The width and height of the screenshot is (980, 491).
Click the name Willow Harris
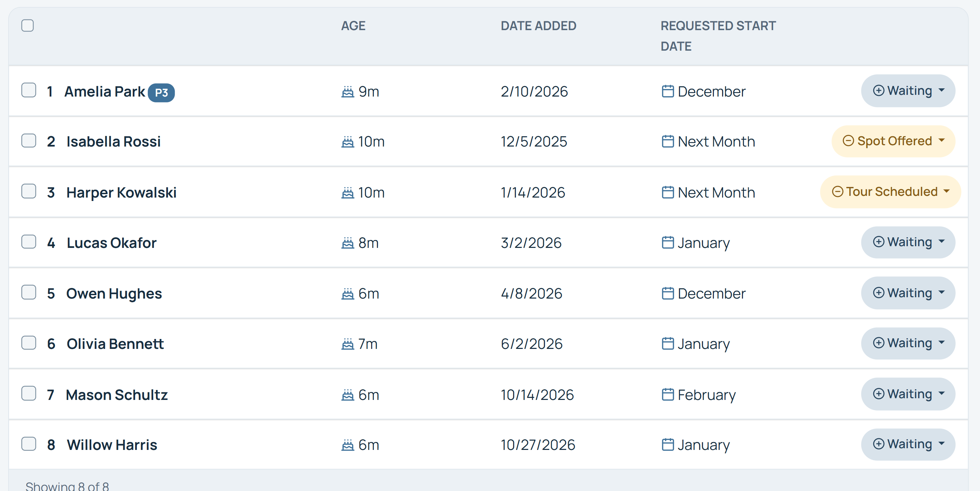coord(112,445)
